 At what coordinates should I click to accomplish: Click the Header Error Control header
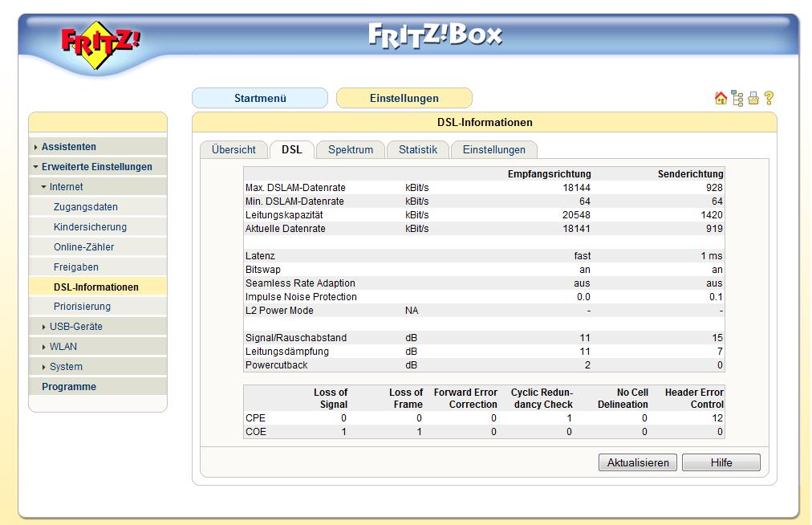point(694,398)
